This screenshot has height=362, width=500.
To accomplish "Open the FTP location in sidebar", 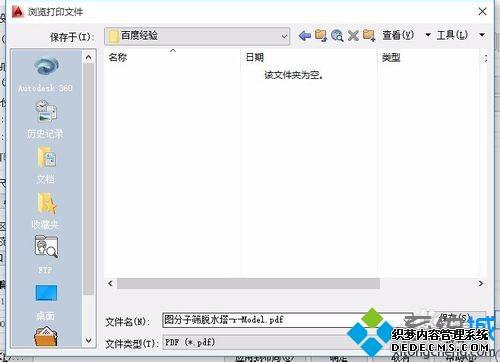I will (45, 255).
